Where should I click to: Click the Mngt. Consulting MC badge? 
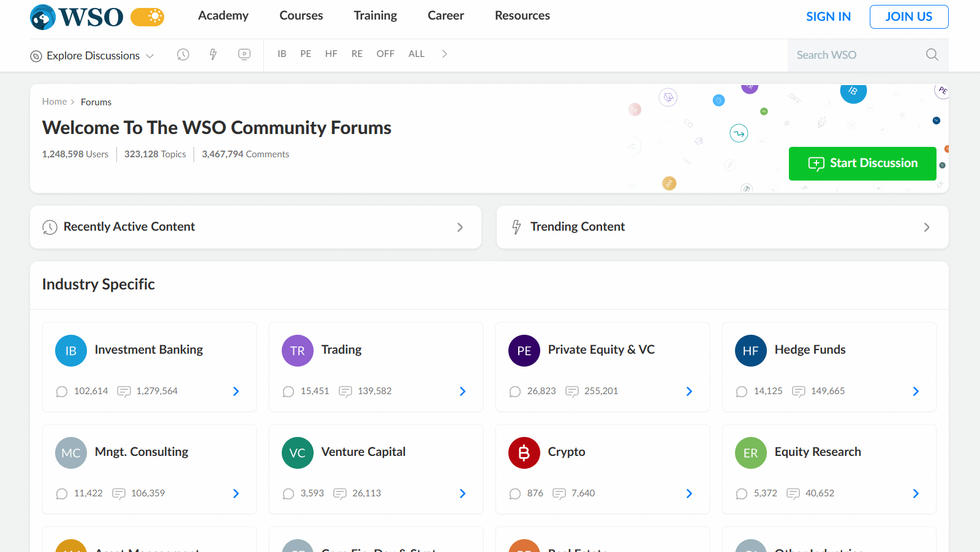pos(71,453)
